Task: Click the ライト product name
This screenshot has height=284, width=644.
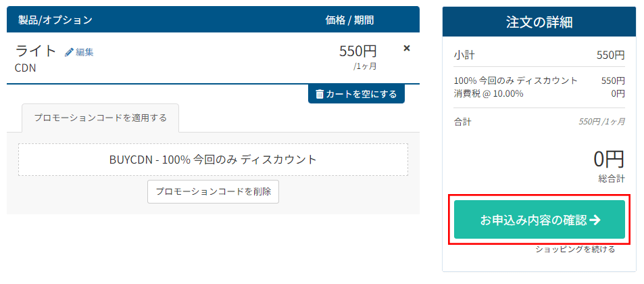Action: 36,51
